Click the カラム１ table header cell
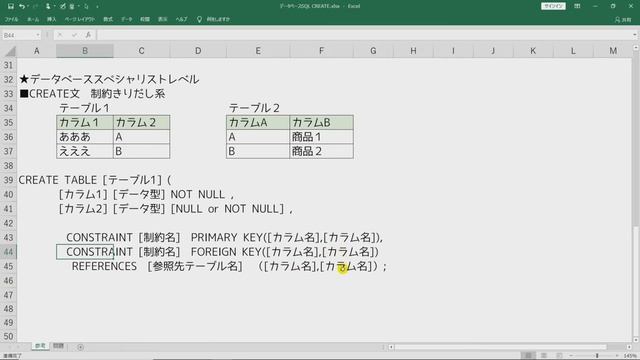 (85, 122)
